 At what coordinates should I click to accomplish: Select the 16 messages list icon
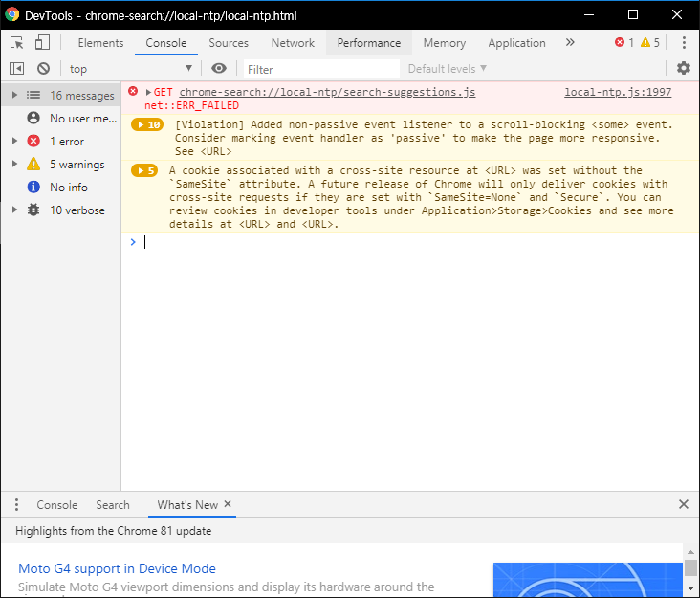[33, 95]
